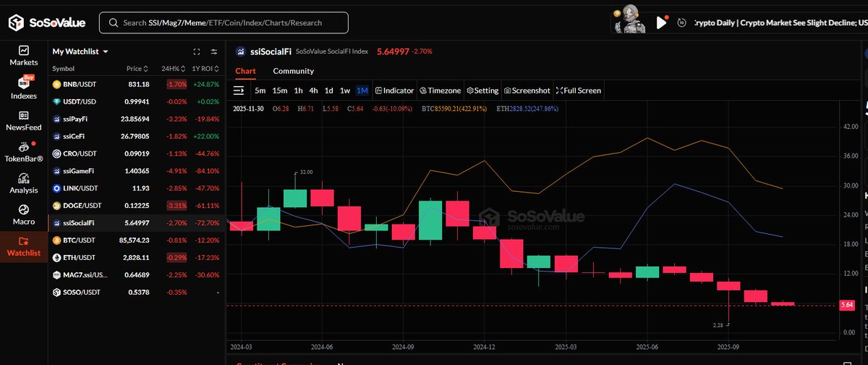Select the BTC/USDT watchlist row
Screen dimensions: 868x365
tap(135, 240)
